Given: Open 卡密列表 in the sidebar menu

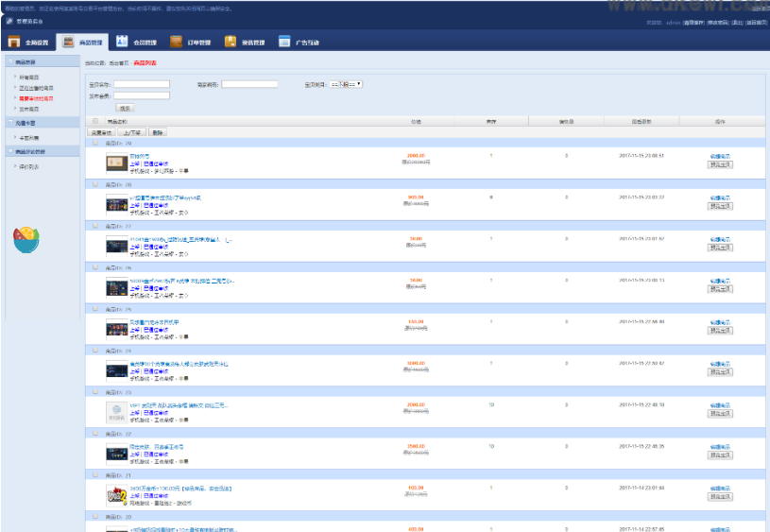Looking at the screenshot, I should point(29,138).
